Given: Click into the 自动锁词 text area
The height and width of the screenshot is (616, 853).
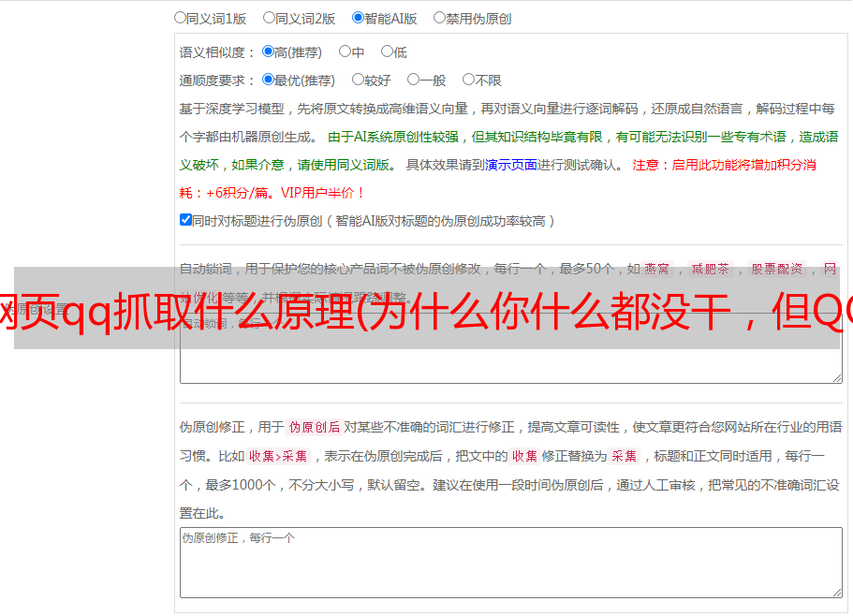Looking at the screenshot, I should 511,348.
